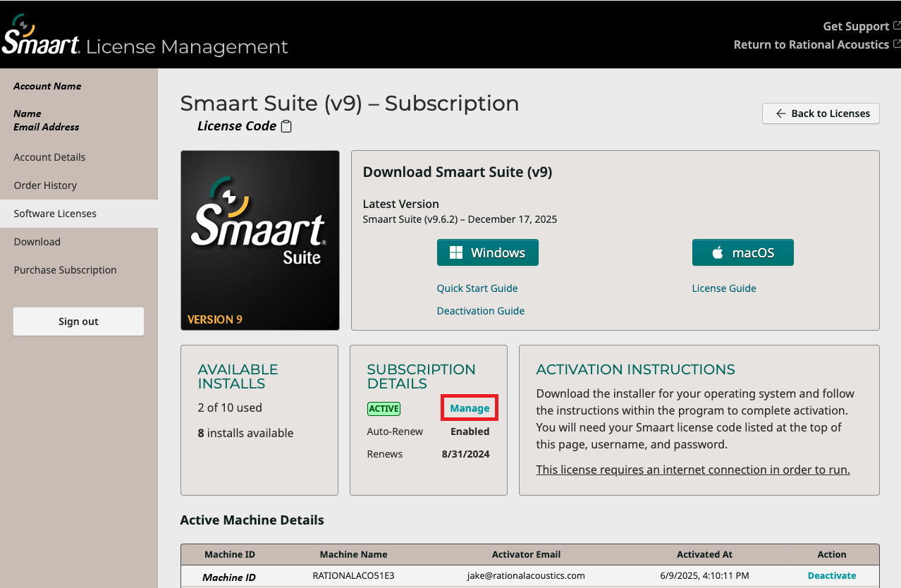Image resolution: width=901 pixels, height=588 pixels.
Task: Click the Windows logo on download button
Action: pos(456,252)
